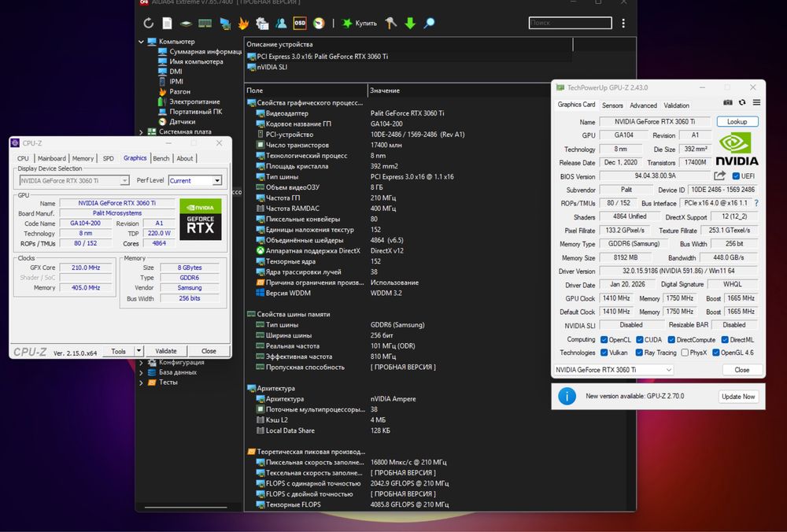Select DMI in the AIDA64 tree
Viewport: 787px width, 532px height.
click(176, 72)
